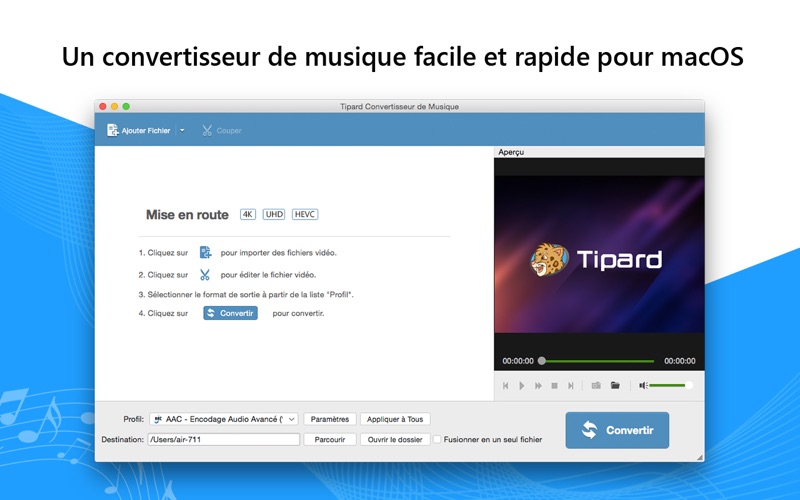Screen dimensions: 800x500
Task: Open Paramètres settings
Action: (x=330, y=419)
